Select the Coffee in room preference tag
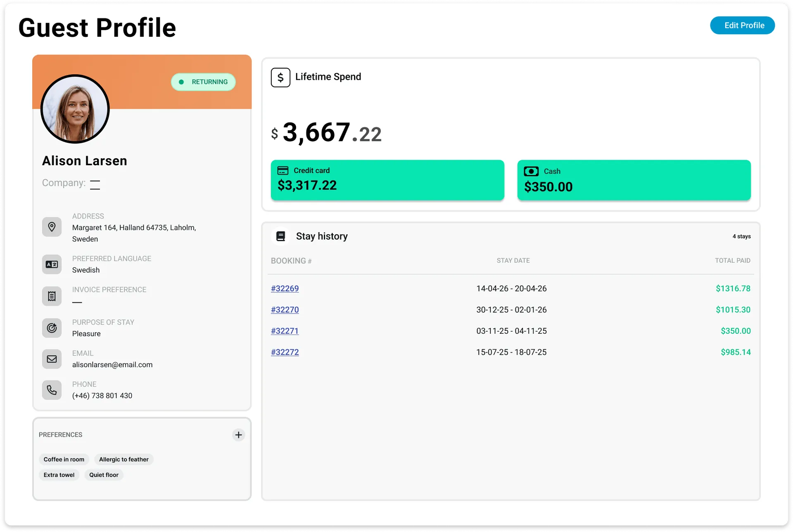793x532 pixels. coord(64,459)
